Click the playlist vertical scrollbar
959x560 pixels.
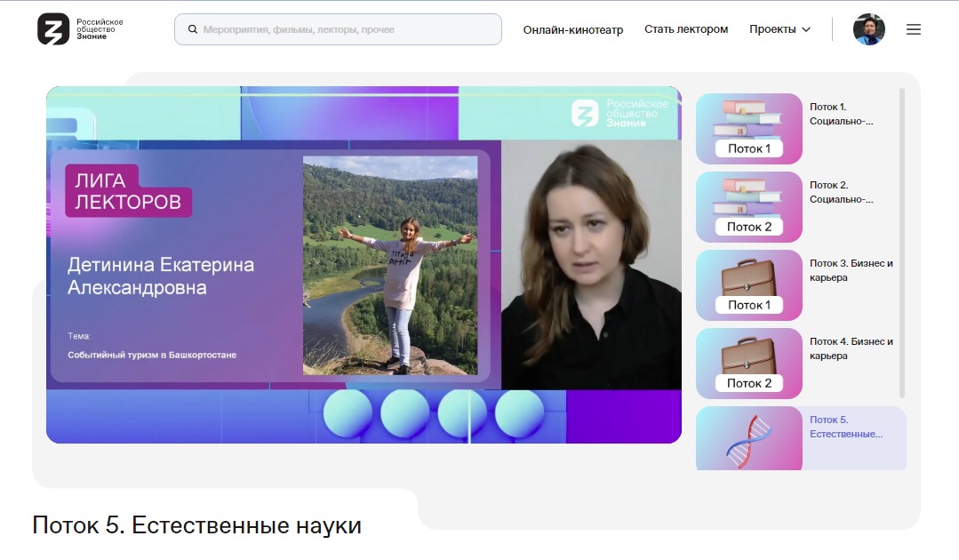(902, 240)
